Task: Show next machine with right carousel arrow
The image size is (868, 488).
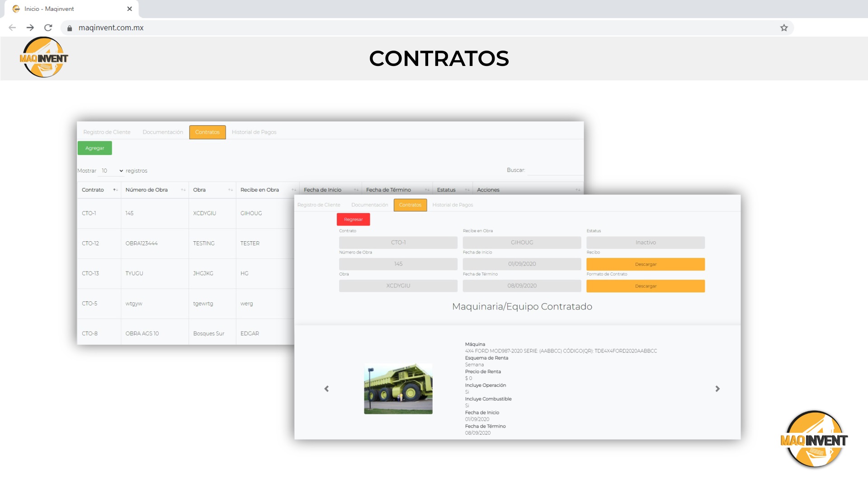Action: (717, 389)
